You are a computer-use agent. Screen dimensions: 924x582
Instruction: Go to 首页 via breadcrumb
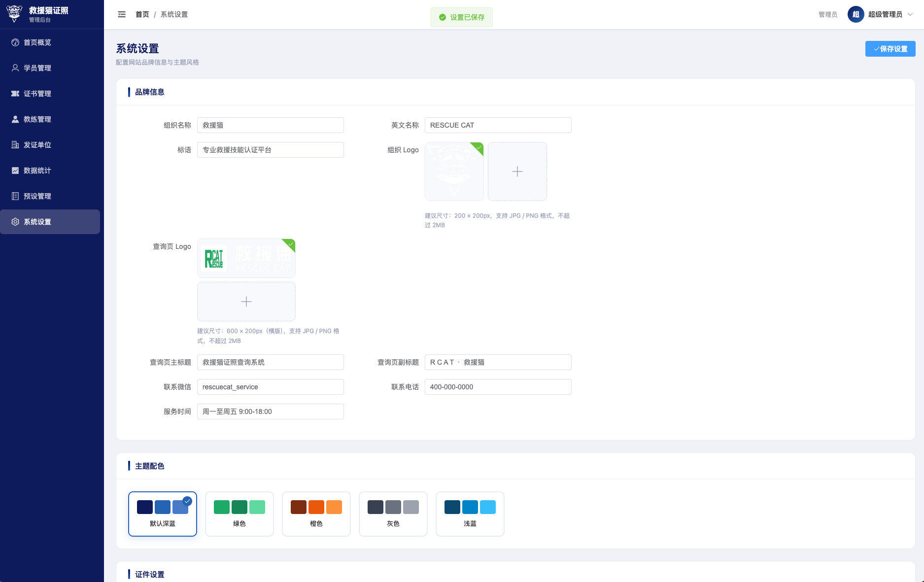pos(142,14)
